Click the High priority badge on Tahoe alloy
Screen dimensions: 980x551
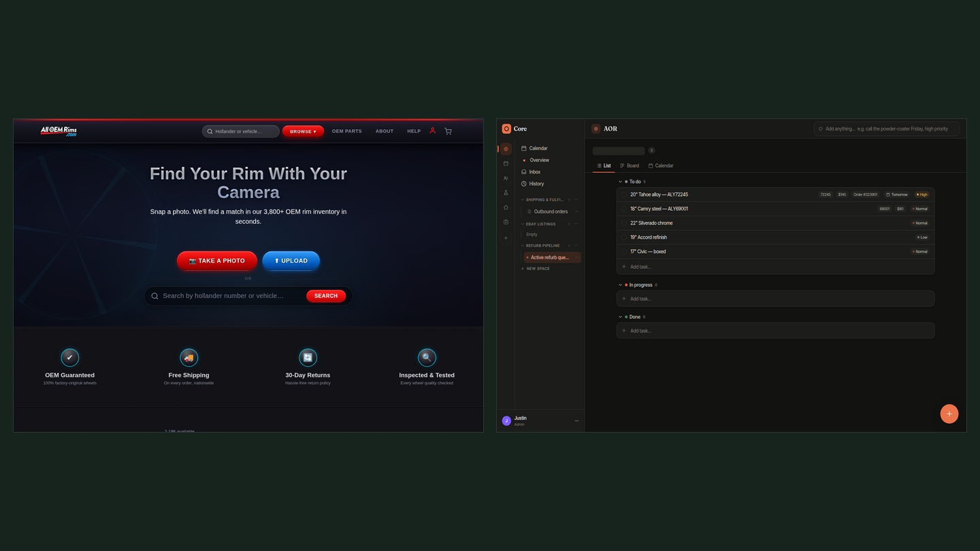pos(922,195)
